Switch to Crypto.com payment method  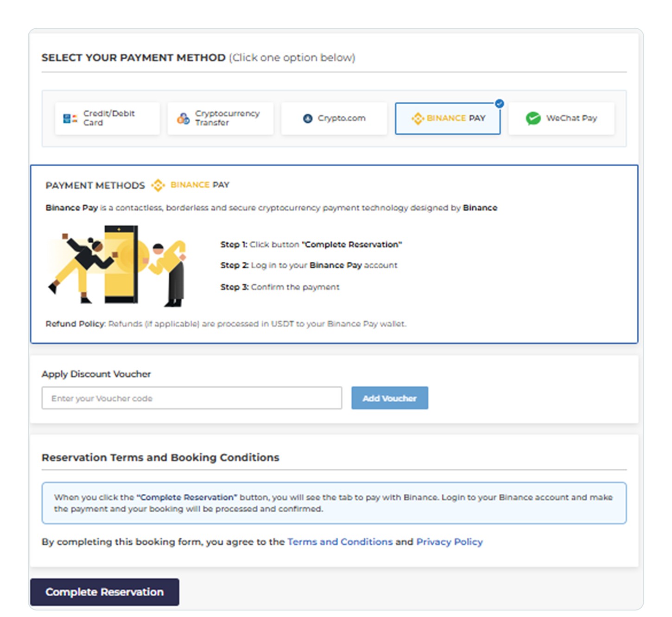[x=334, y=119]
